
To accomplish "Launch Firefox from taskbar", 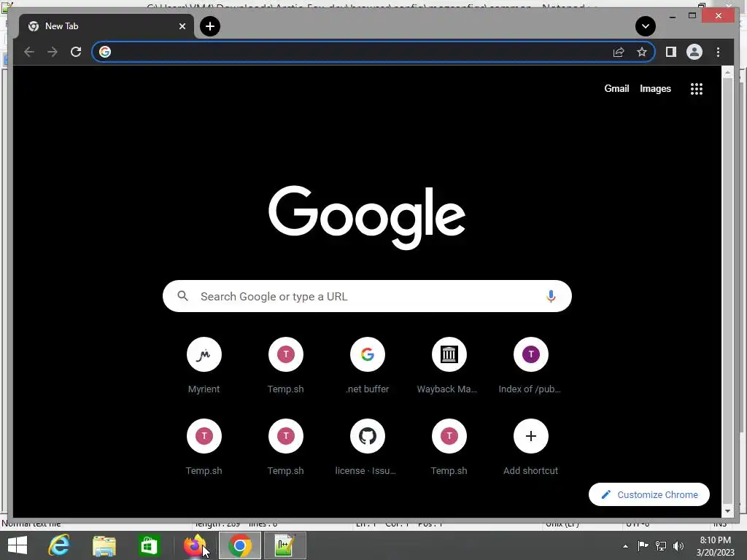I will (x=194, y=545).
